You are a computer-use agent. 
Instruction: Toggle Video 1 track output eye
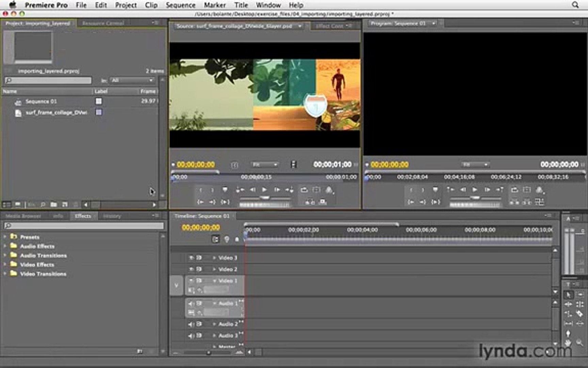pyautogui.click(x=191, y=280)
